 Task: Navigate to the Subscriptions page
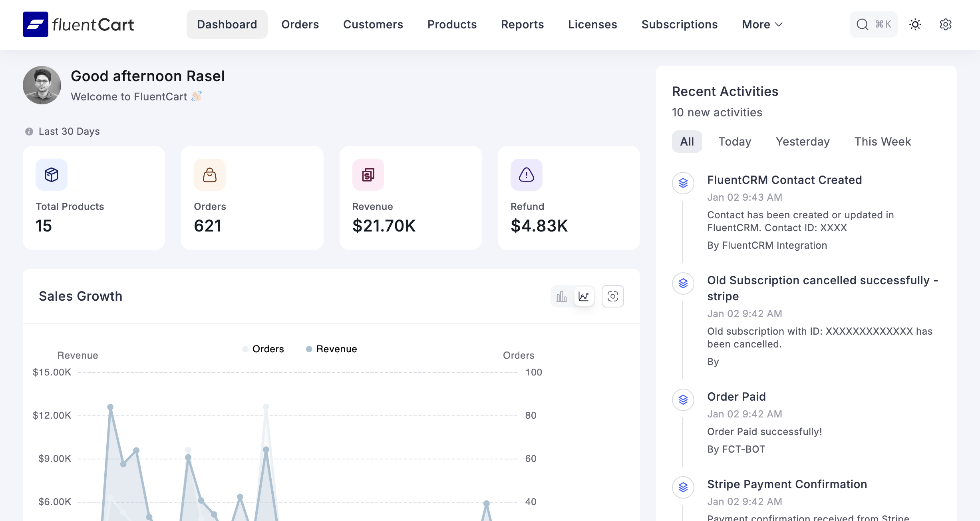[679, 24]
